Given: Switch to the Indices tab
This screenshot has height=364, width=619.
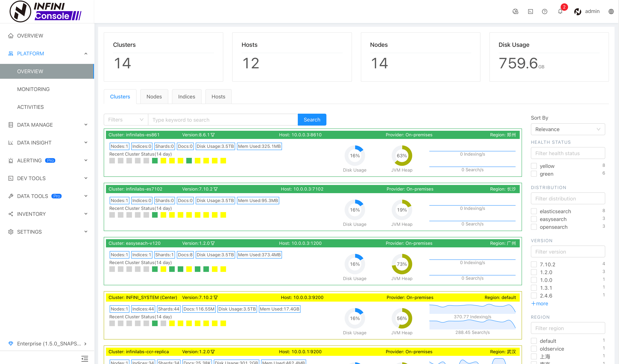Looking at the screenshot, I should (x=186, y=97).
